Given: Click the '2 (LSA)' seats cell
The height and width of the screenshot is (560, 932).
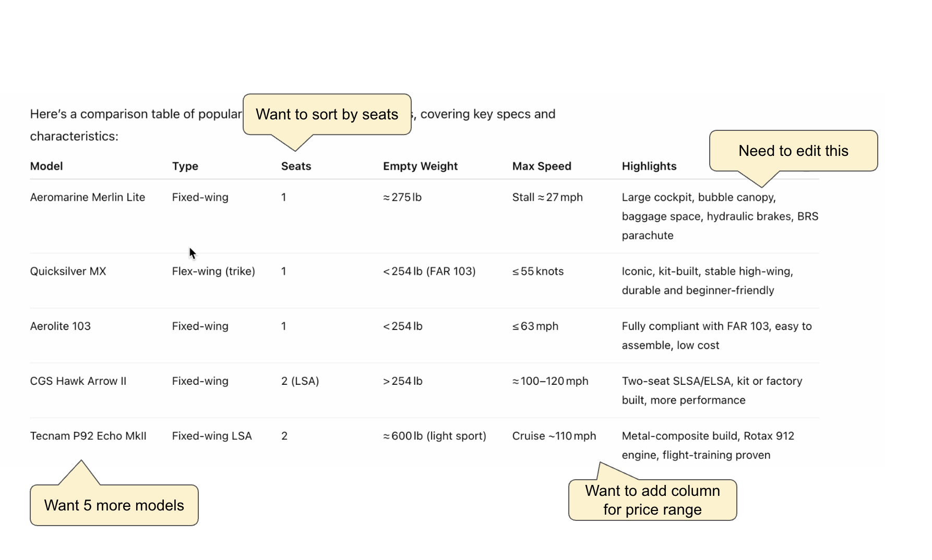Looking at the screenshot, I should 300,381.
